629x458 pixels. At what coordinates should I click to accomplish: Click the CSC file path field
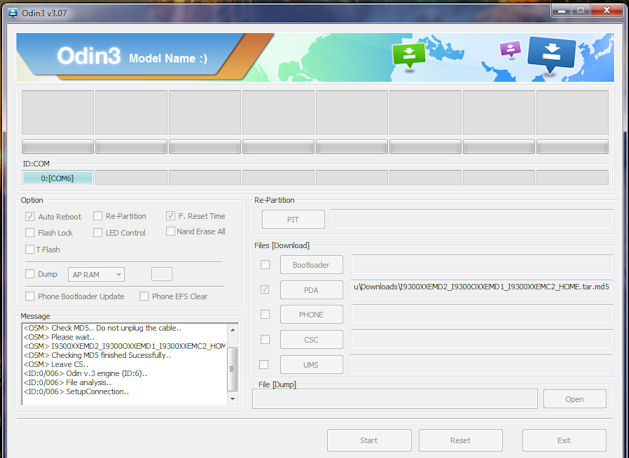[x=482, y=339]
